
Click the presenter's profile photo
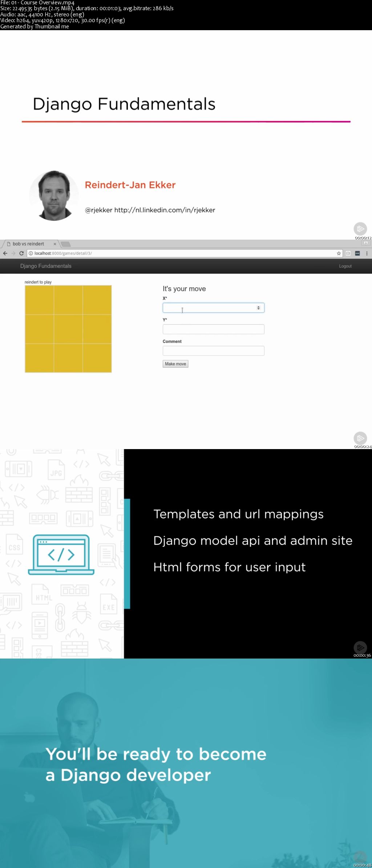[54, 196]
